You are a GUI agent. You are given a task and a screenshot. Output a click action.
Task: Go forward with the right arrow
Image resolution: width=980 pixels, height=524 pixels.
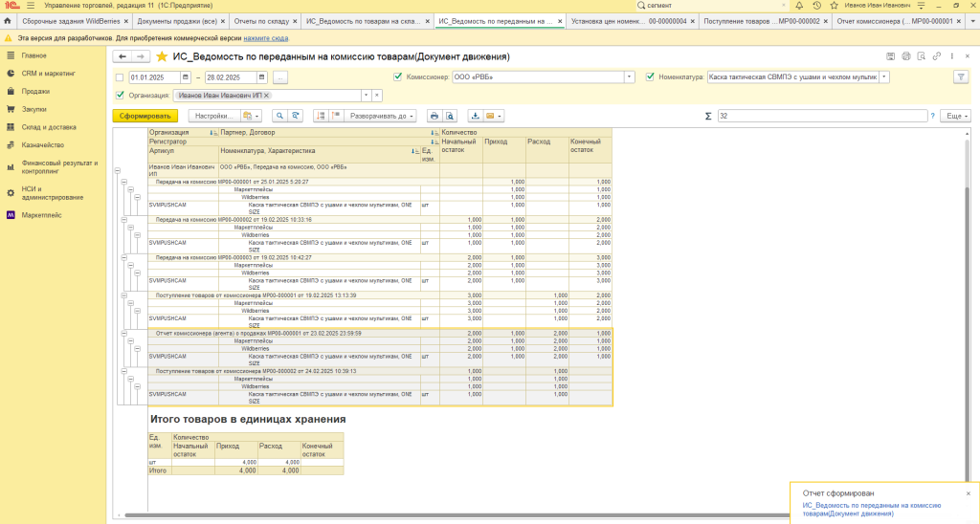141,56
